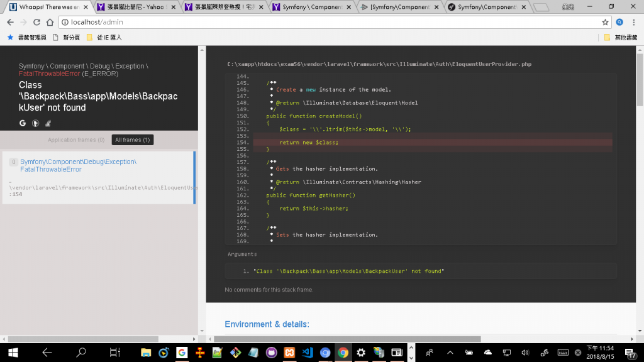Open the browser home page
Screen dimensions: 644x362
click(x=50, y=22)
